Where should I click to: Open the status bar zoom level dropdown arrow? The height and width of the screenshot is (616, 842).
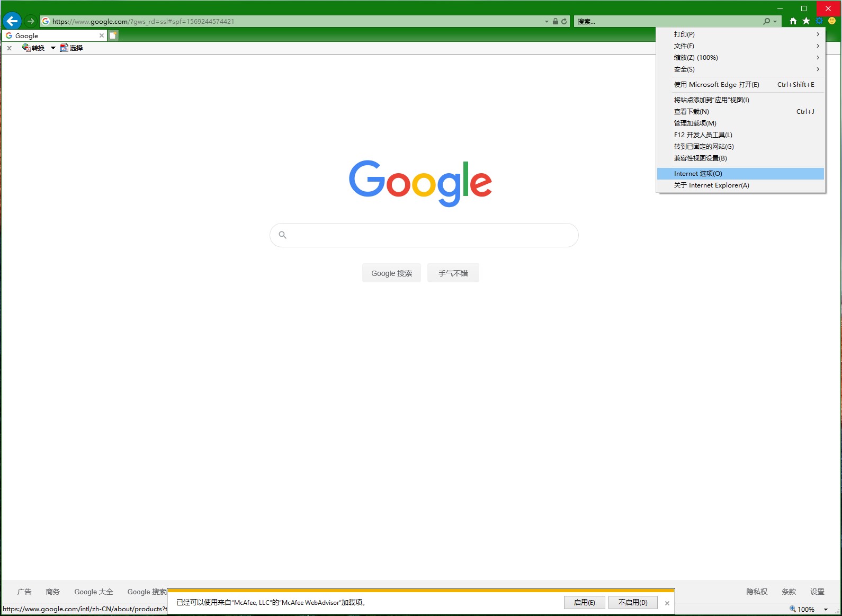[826, 610]
